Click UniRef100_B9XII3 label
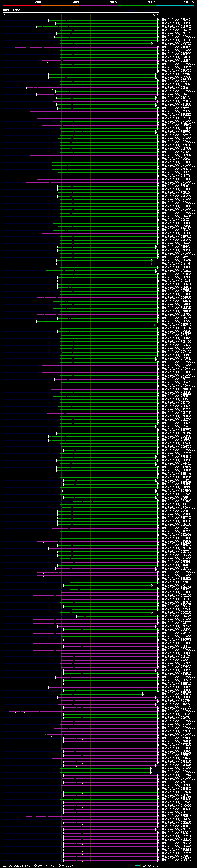197x868 pixels. coord(176,586)
